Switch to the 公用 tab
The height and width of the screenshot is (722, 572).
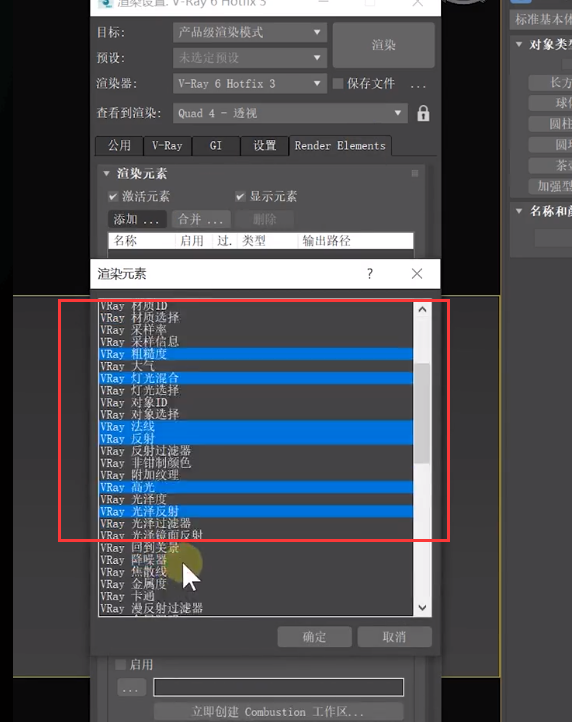coord(119,146)
